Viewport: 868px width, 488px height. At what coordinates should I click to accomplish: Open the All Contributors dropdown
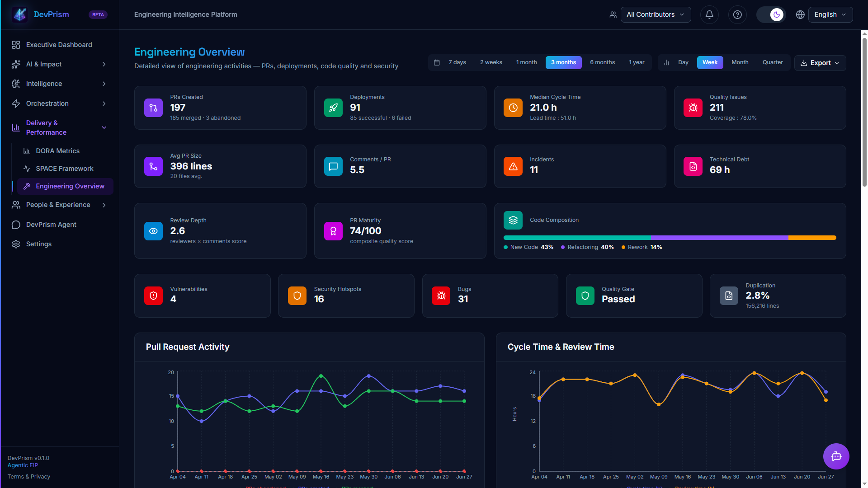pos(656,14)
